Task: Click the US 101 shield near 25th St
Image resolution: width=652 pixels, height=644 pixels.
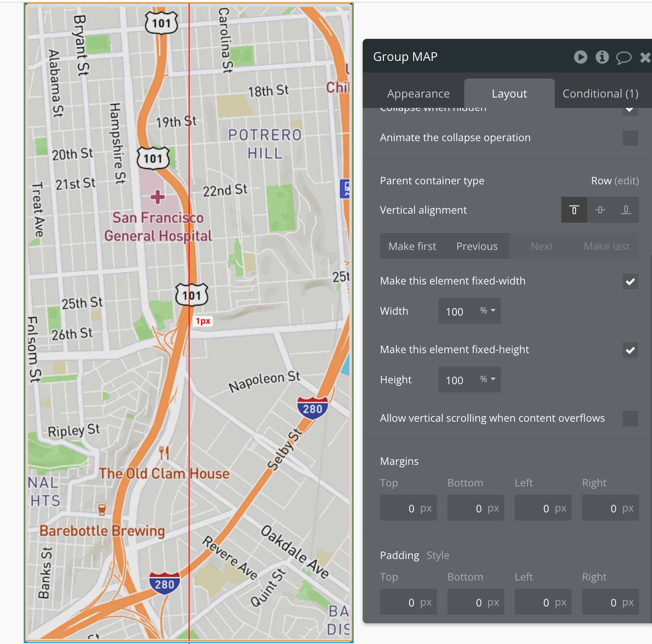Action: (192, 295)
